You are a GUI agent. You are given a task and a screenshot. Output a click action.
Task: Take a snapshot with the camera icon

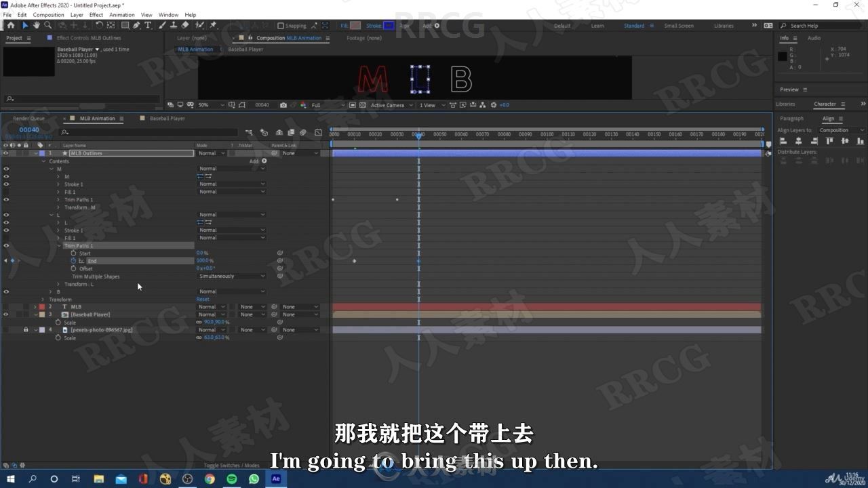283,105
